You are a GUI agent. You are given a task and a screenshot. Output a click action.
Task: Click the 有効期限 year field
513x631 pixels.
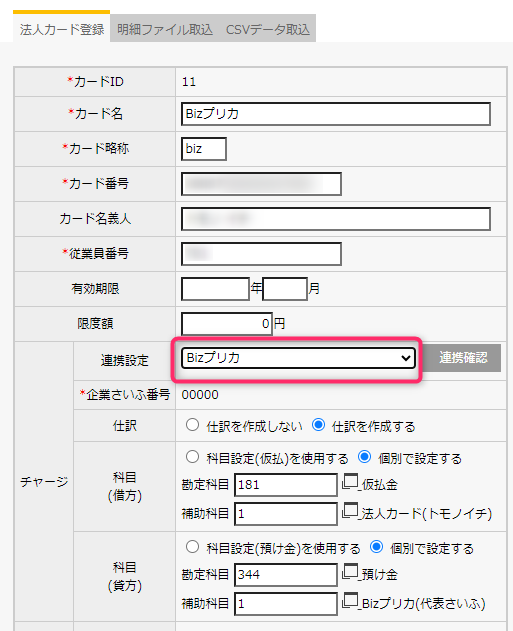(216, 289)
